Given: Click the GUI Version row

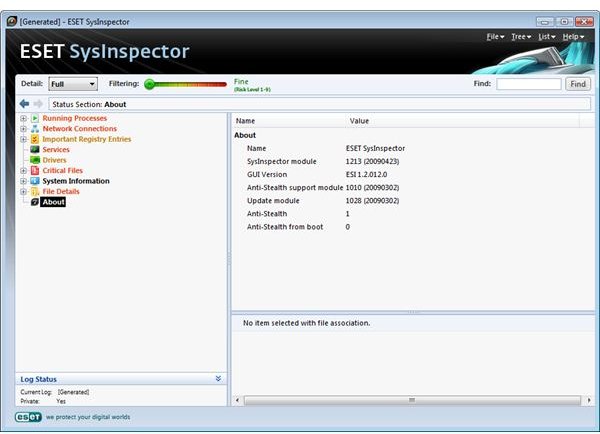Looking at the screenshot, I should coord(412,175).
